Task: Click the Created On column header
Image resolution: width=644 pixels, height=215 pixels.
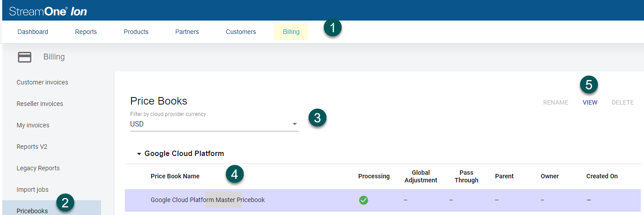Action: (x=602, y=176)
